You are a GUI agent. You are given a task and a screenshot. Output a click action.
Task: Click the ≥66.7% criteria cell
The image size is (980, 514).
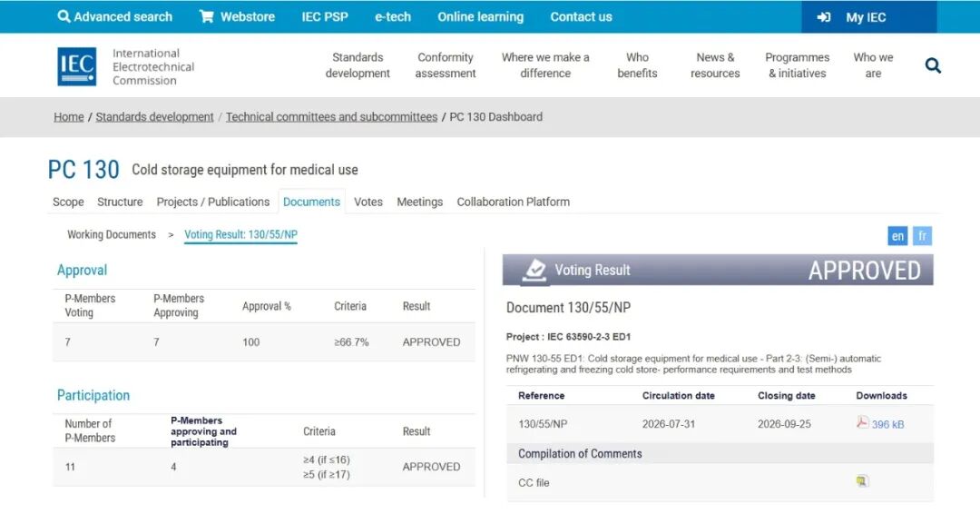pyautogui.click(x=351, y=342)
